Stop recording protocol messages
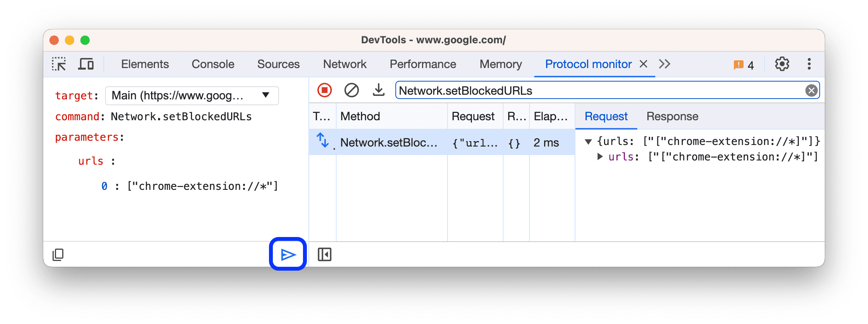This screenshot has height=324, width=868. coord(324,90)
